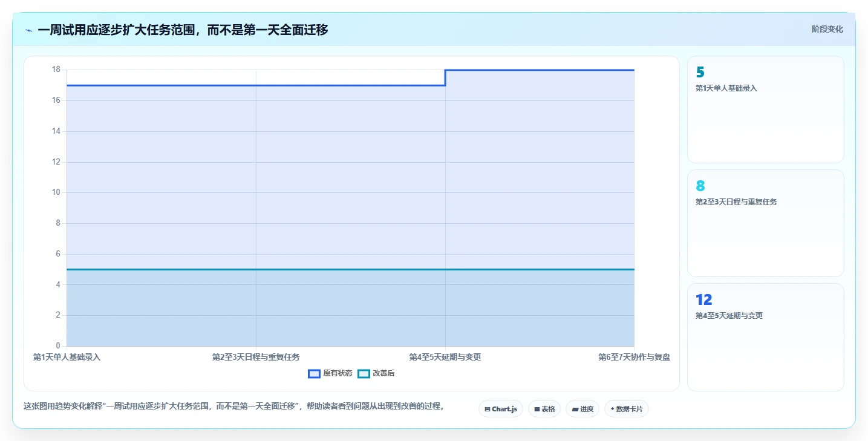The height and width of the screenshot is (441, 868).
Task: Click the 进度 tag chip
Action: [582, 409]
